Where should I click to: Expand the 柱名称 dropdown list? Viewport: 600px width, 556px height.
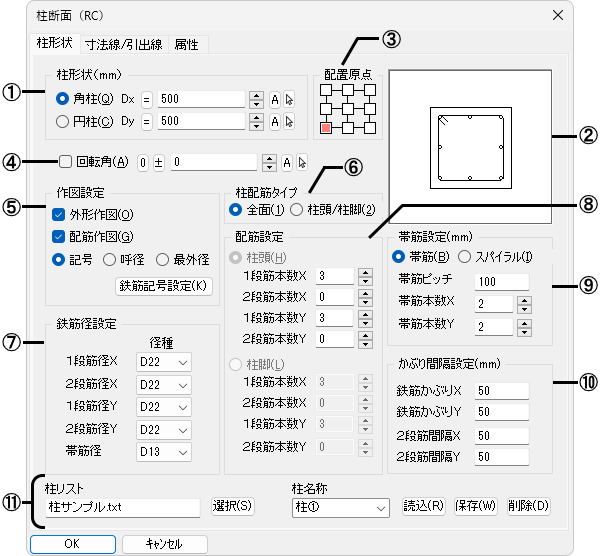pyautogui.click(x=340, y=507)
